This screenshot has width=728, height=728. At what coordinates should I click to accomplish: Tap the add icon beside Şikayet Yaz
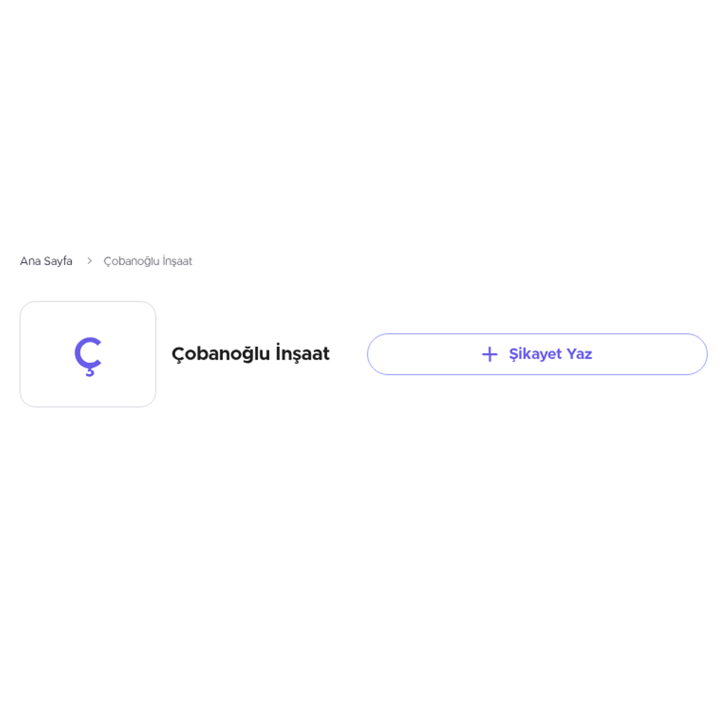pos(490,354)
